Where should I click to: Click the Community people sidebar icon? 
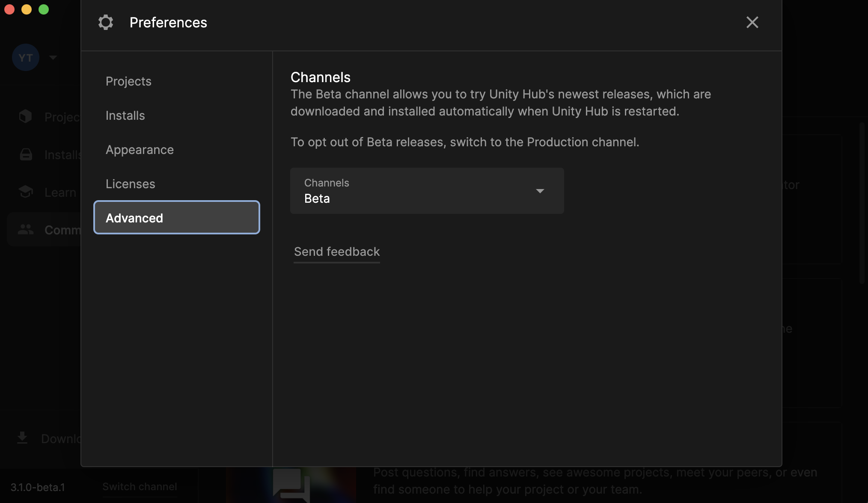26,230
